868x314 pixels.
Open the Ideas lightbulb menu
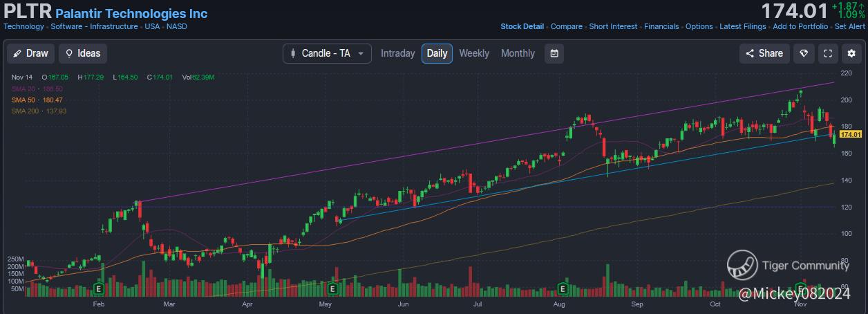pos(82,53)
